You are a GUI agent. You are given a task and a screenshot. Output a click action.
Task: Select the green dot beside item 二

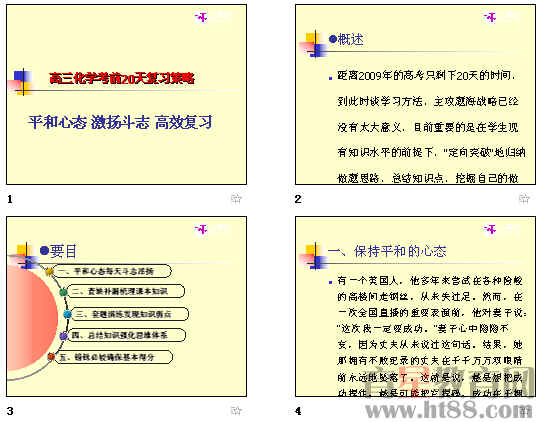[x=63, y=292]
